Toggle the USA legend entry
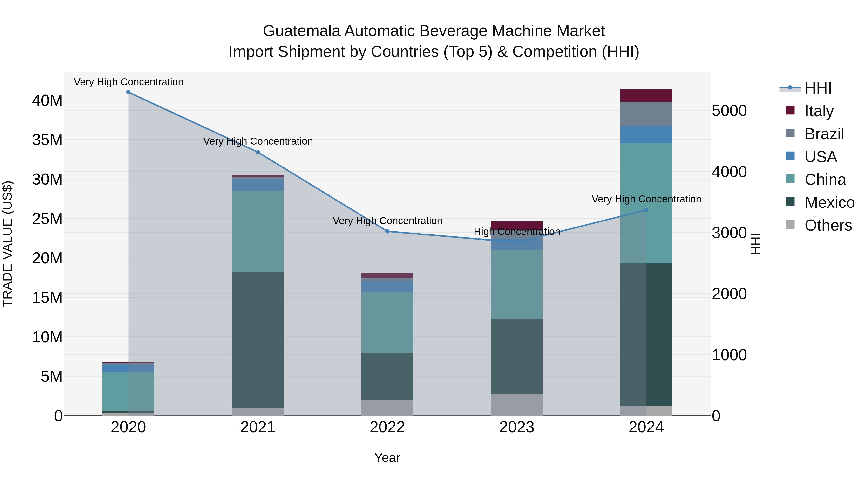This screenshot has height=488, width=868. coord(811,157)
